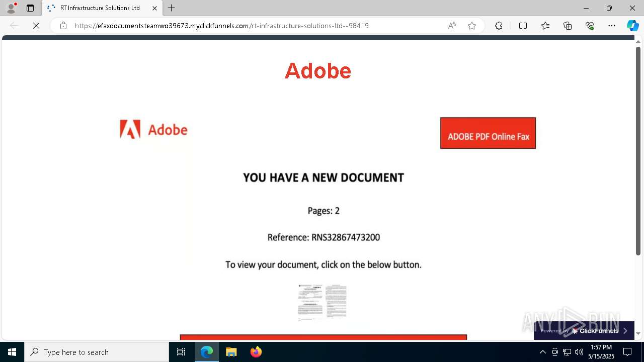This screenshot has height=362, width=644.
Task: Open the tab actions menu icon
Action: click(x=30, y=8)
